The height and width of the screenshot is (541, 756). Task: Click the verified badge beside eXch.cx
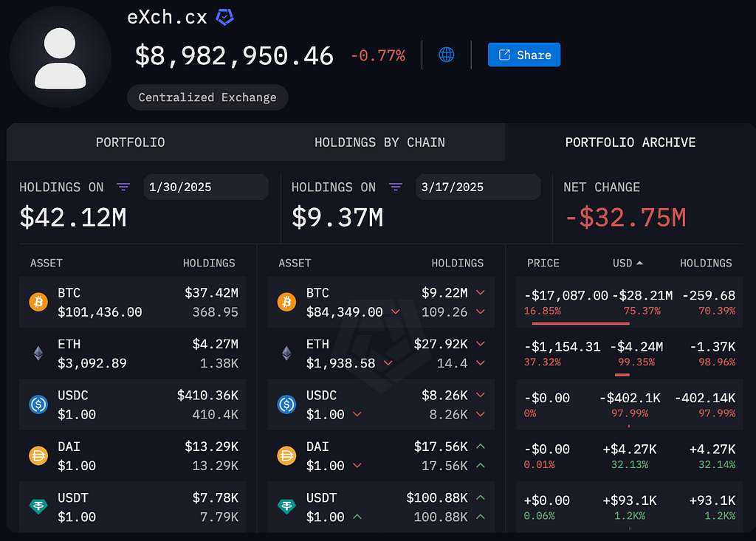(224, 17)
